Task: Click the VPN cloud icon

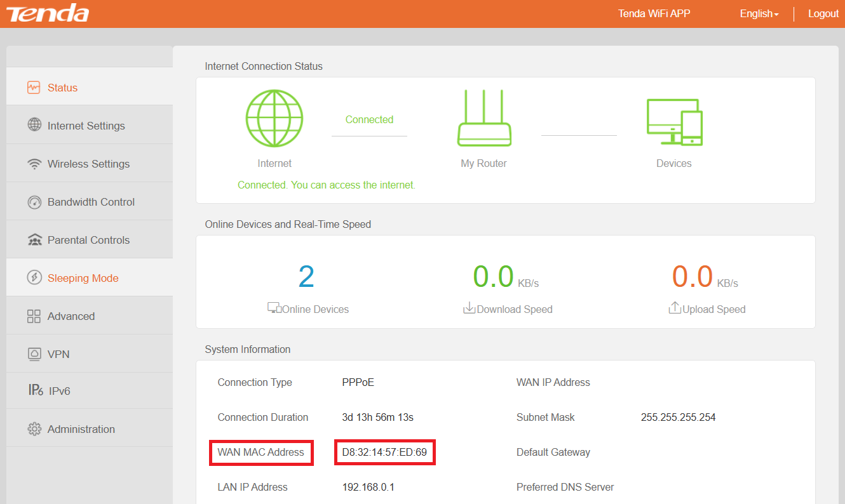Action: [34, 354]
